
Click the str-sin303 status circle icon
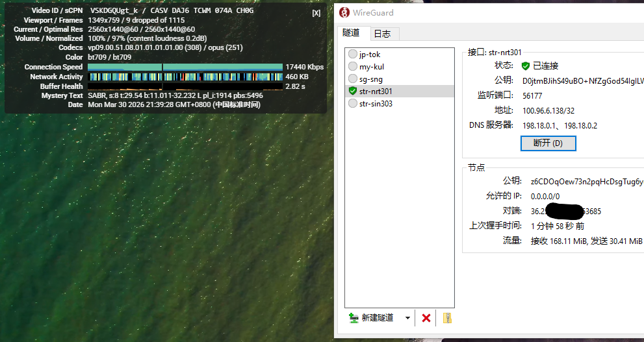click(x=352, y=103)
